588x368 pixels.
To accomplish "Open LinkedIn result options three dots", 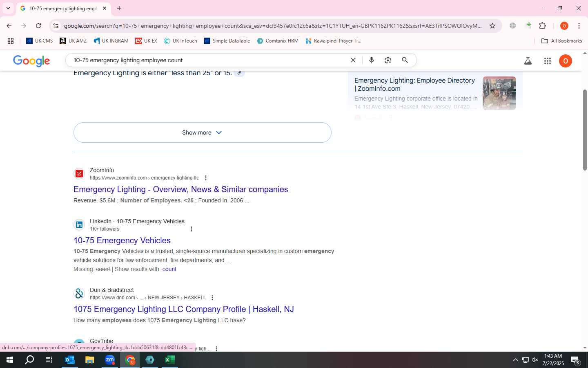I will (192, 229).
